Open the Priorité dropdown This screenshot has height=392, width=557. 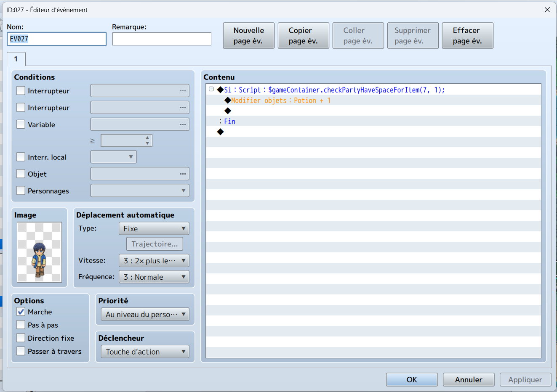click(145, 314)
